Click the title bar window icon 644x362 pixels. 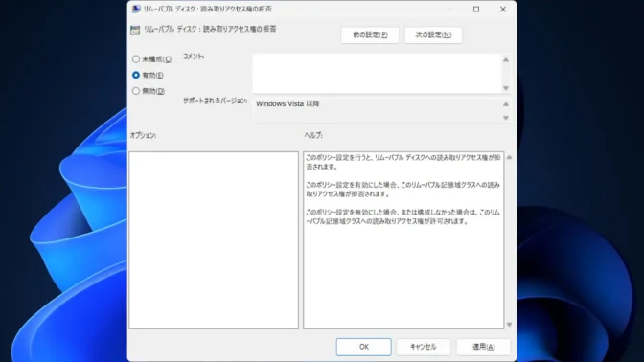pyautogui.click(x=136, y=9)
